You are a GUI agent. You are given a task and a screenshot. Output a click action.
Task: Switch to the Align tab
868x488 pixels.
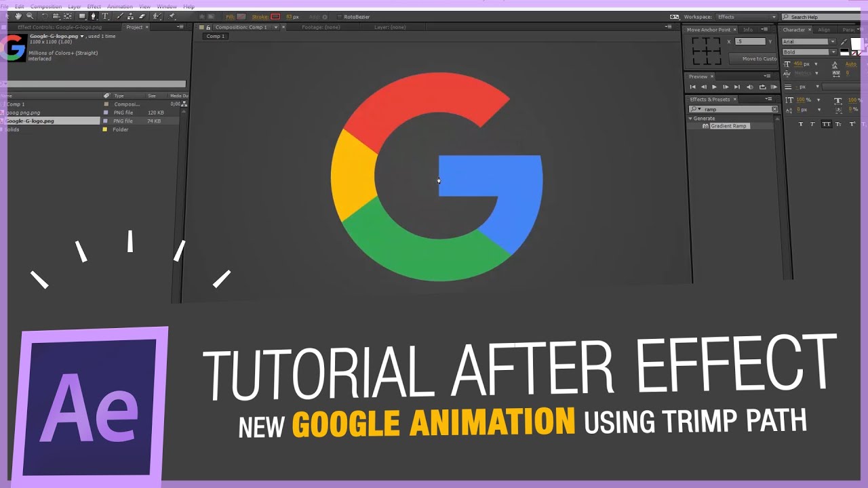(x=824, y=30)
